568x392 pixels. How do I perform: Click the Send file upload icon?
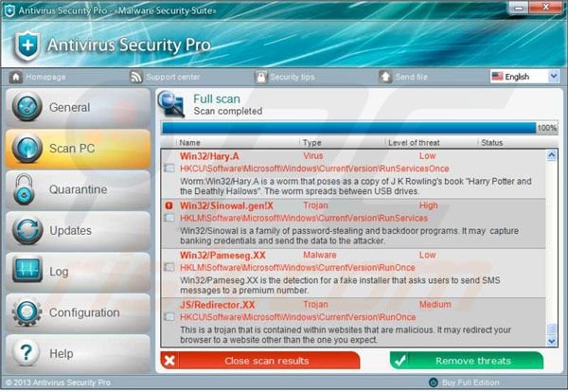385,77
